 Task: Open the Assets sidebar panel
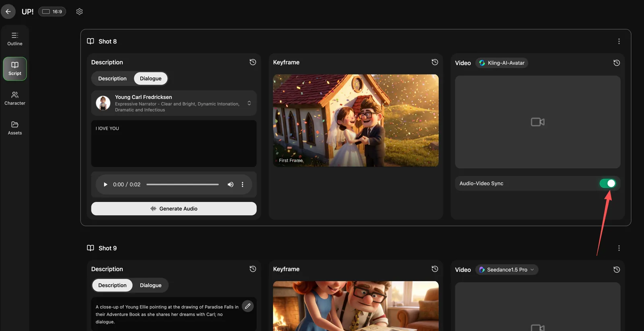[x=15, y=128]
